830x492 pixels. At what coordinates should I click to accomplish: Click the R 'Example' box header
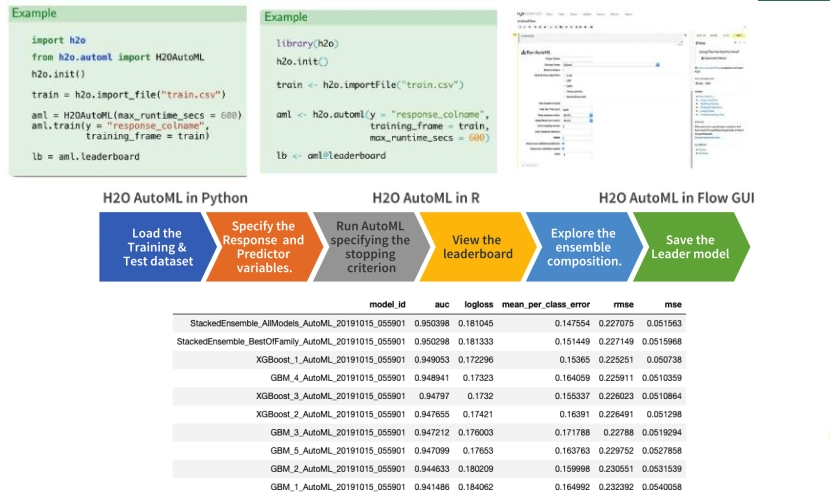(378, 17)
